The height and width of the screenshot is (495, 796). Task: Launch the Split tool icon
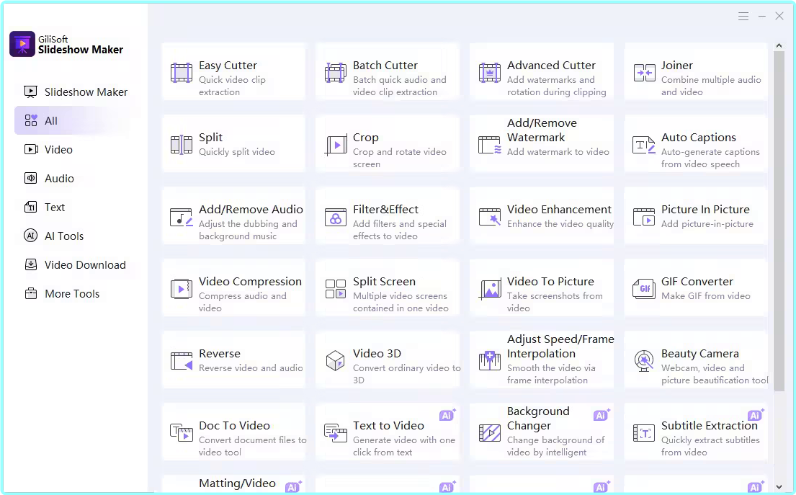[181, 145]
